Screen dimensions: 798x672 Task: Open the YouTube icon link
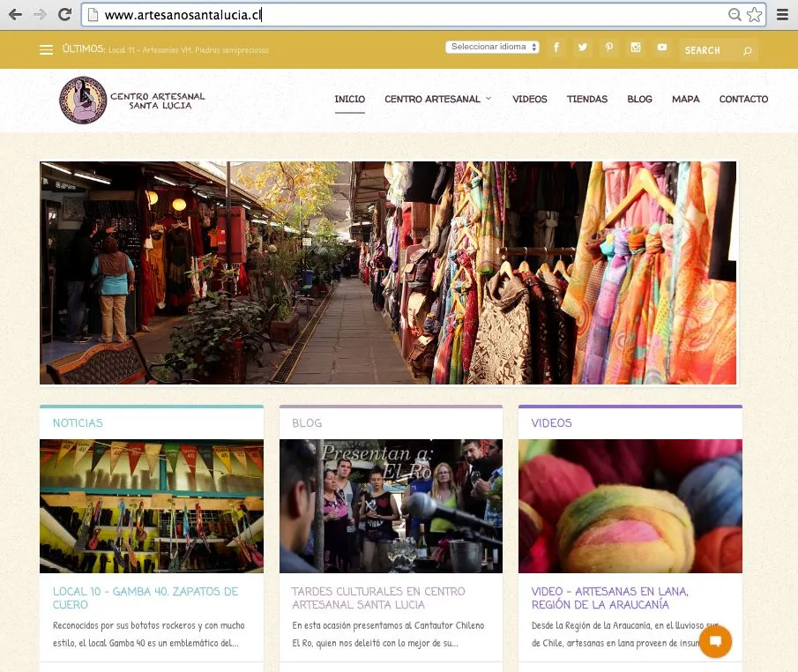(x=662, y=48)
